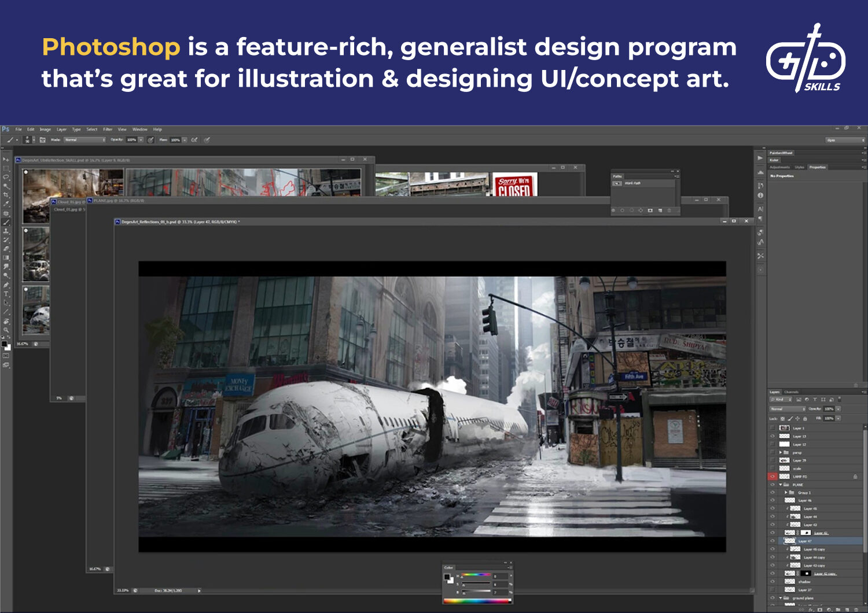Select the Rectangular Marquee tool
Viewport: 868px width, 613px height.
6,168
